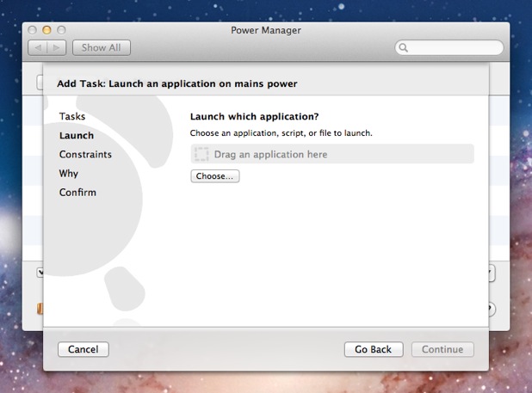Viewport: 532px width, 393px height.
Task: Minimize the Power Manager window
Action: [x=47, y=30]
